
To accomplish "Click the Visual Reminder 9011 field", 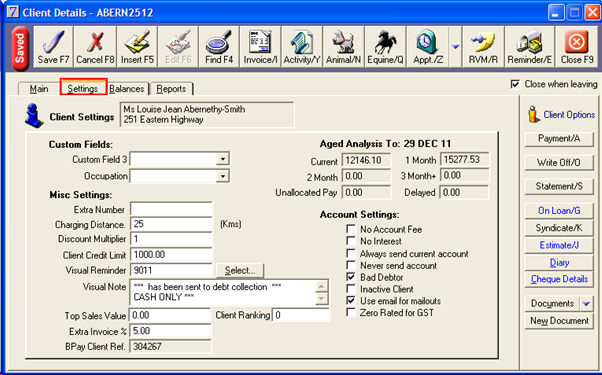I will point(171,271).
